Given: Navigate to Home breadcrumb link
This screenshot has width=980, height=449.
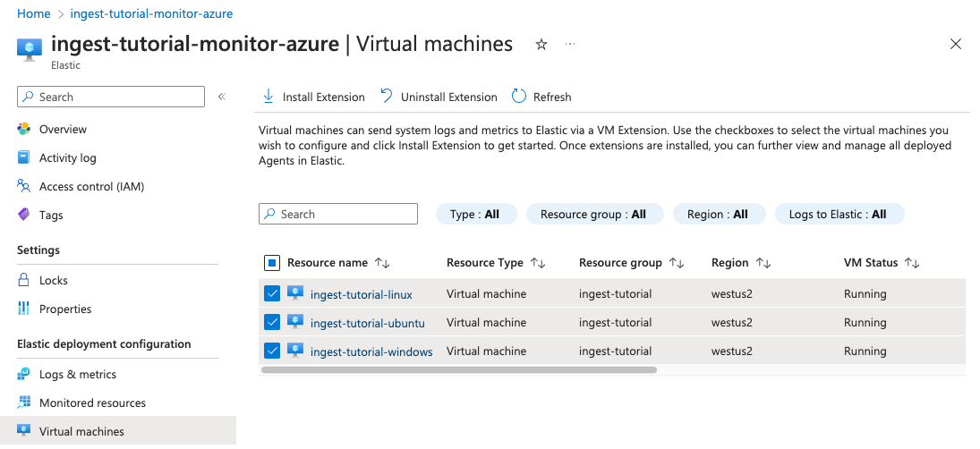Looking at the screenshot, I should click(34, 14).
